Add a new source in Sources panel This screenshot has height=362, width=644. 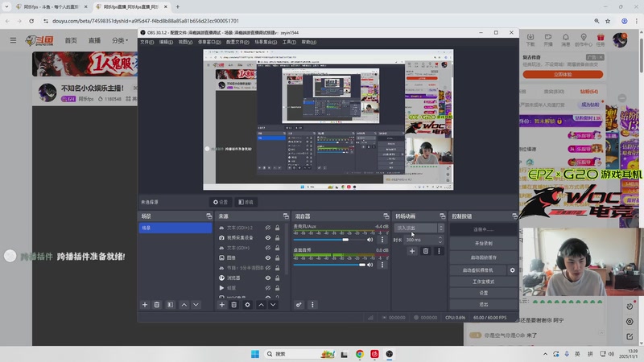pyautogui.click(x=222, y=305)
